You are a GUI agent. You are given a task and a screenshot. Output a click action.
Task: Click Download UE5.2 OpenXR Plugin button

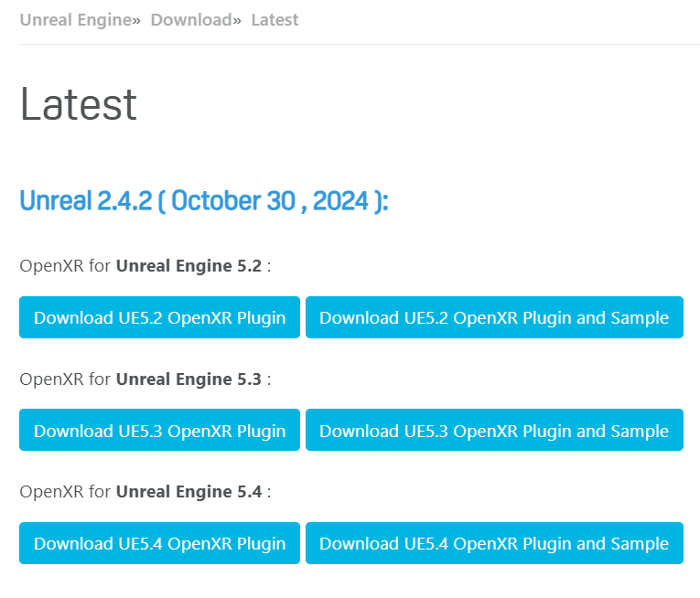point(159,317)
